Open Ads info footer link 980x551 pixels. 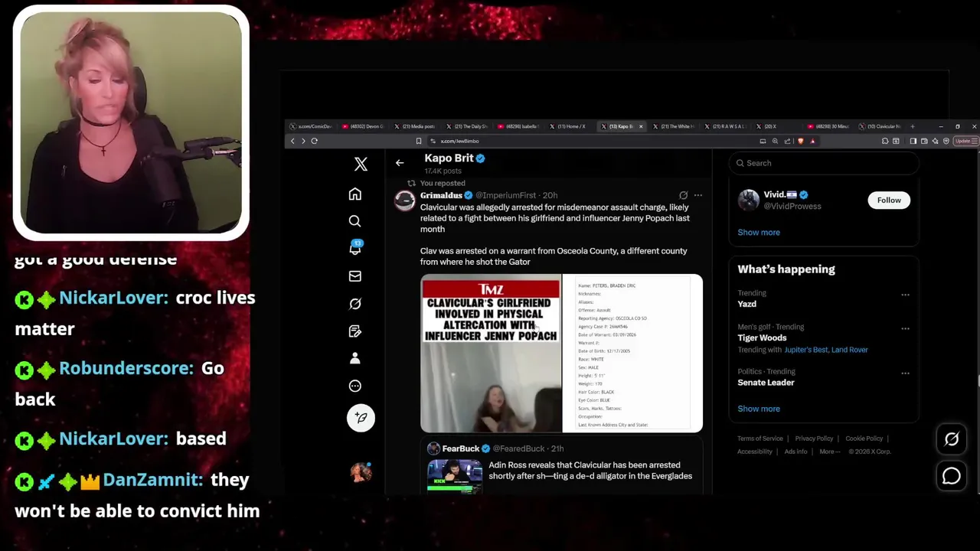coord(795,452)
